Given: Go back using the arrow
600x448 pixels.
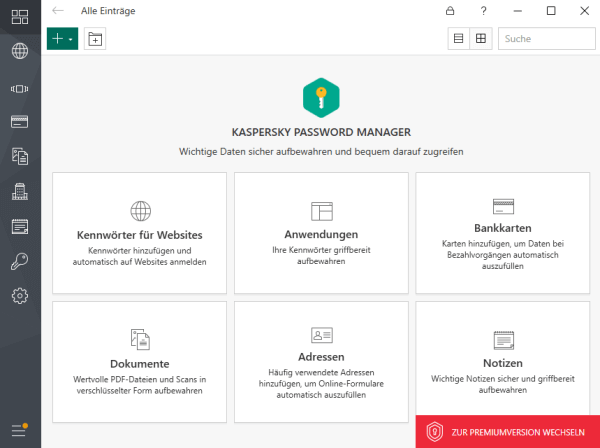Looking at the screenshot, I should pyautogui.click(x=58, y=11).
